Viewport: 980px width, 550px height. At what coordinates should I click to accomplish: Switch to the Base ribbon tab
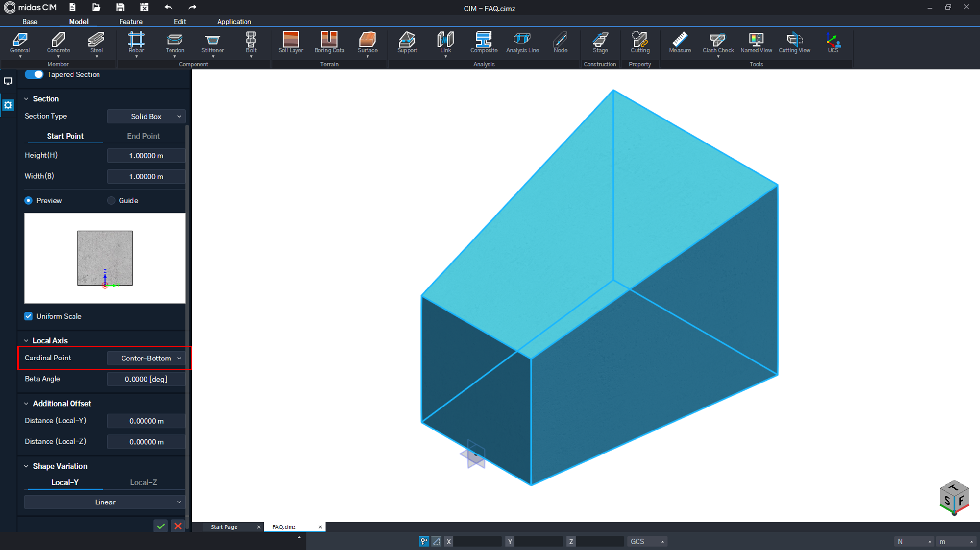pos(30,22)
